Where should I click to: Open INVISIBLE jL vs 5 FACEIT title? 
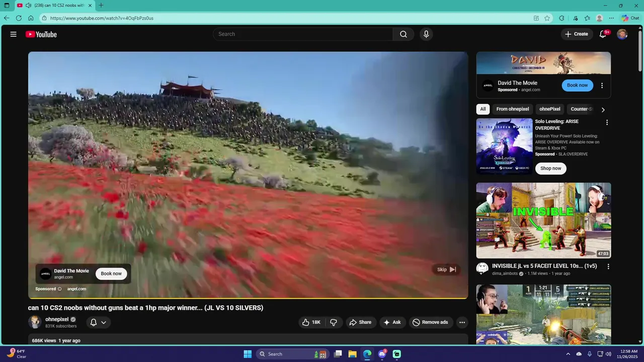point(544,266)
